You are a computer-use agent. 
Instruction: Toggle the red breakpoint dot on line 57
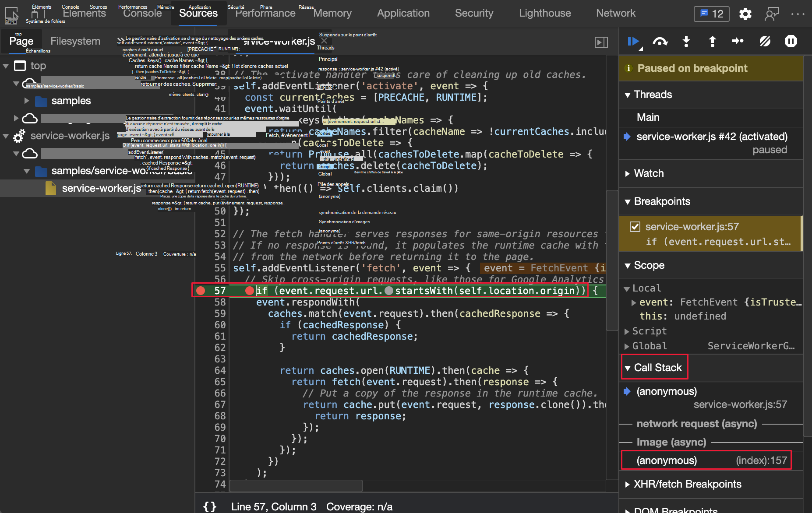[x=201, y=290]
